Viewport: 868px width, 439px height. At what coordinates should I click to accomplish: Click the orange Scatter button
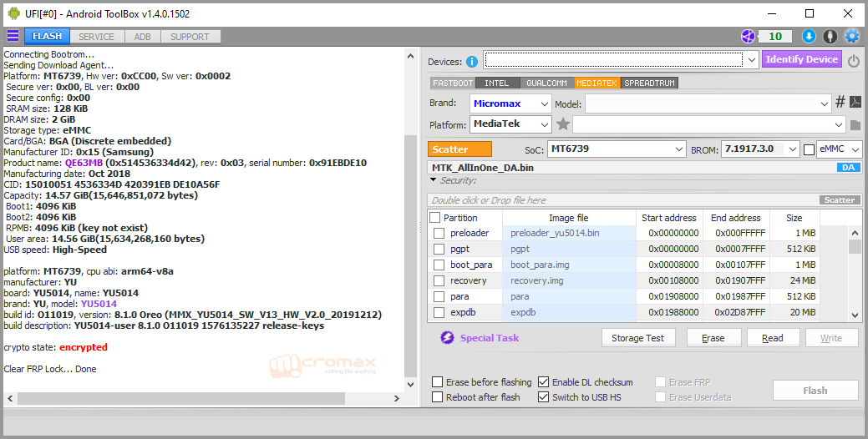(459, 149)
